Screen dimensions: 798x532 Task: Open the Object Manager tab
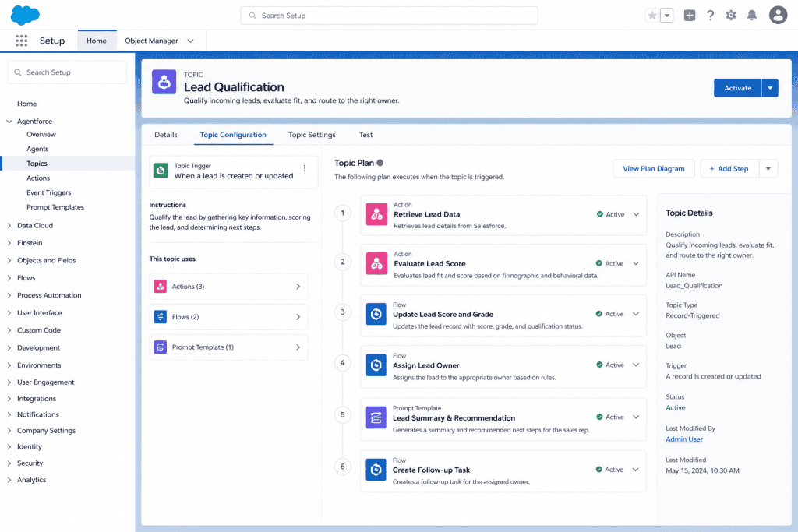click(x=151, y=41)
